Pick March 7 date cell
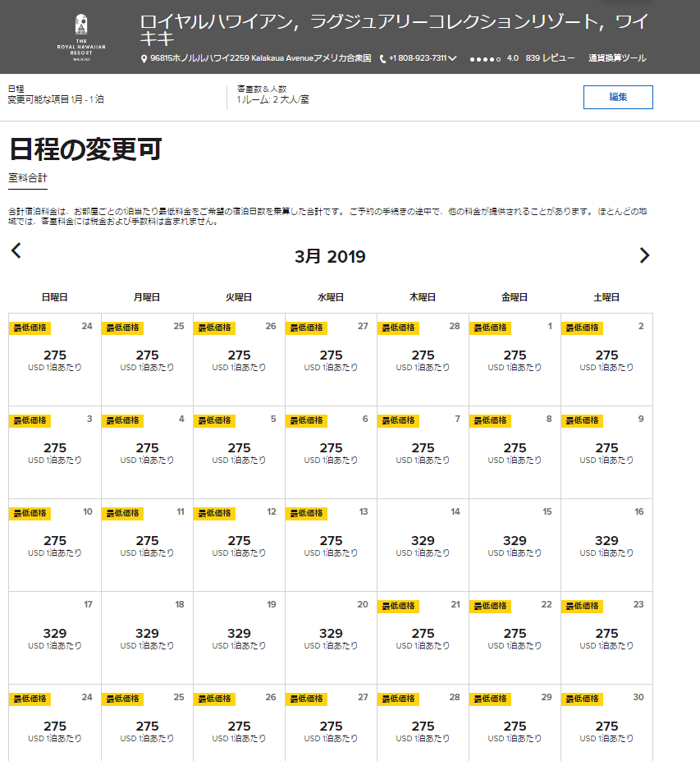The height and width of the screenshot is (761, 700). (x=423, y=452)
